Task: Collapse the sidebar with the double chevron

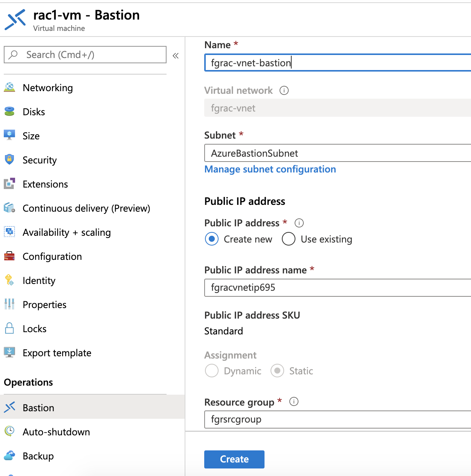Action: [x=175, y=55]
